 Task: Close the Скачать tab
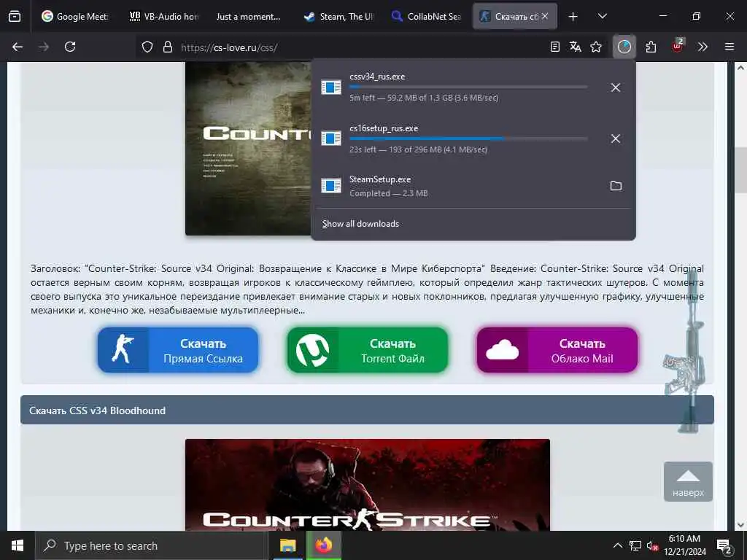(544, 16)
